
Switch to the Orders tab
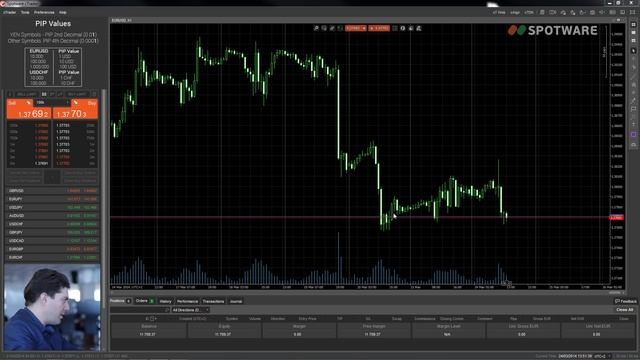[145, 301]
